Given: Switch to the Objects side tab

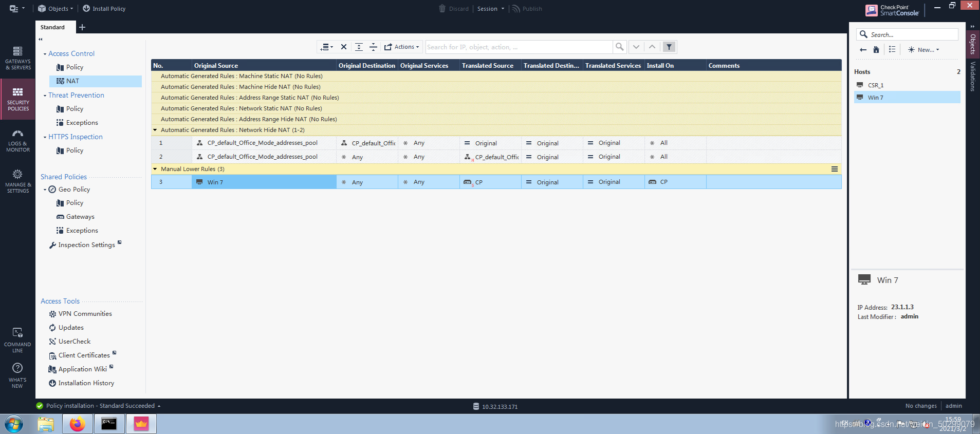Looking at the screenshot, I should pos(972,44).
